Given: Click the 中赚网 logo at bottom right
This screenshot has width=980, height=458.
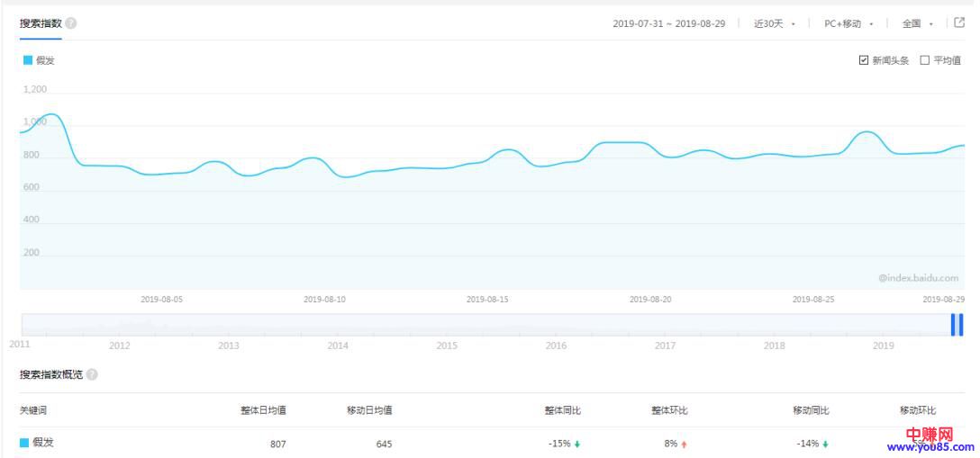Looking at the screenshot, I should click(x=929, y=435).
